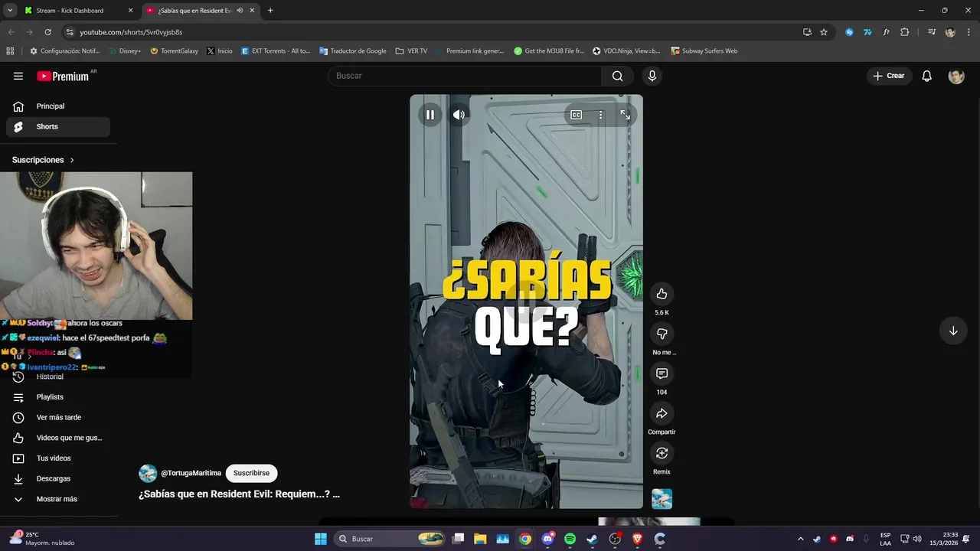Subscribe to TortugaMaritima with Suscribirse button

(251, 473)
